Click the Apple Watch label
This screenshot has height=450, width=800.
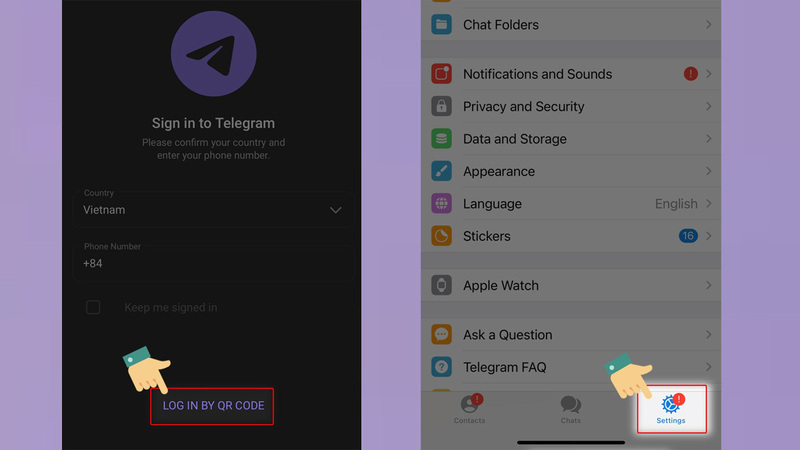(x=501, y=285)
